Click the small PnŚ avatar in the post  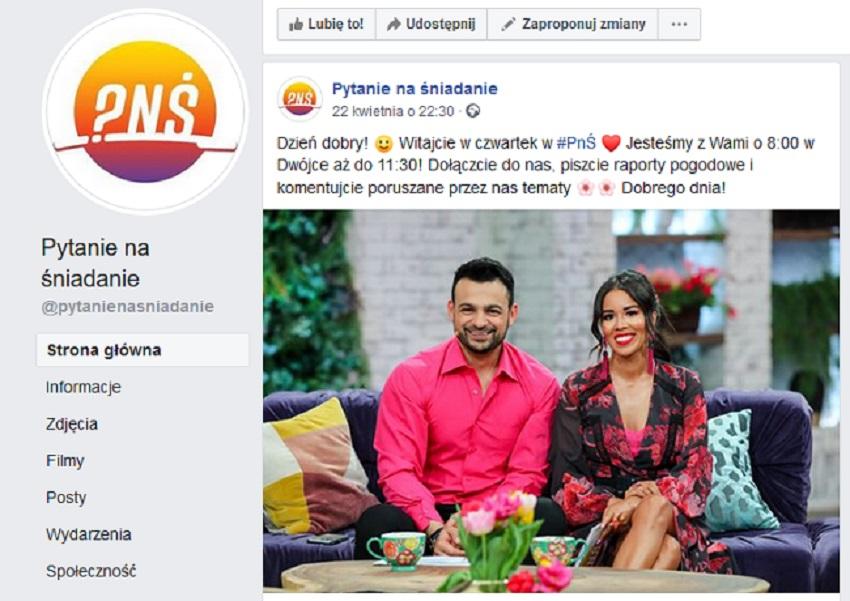click(x=300, y=99)
